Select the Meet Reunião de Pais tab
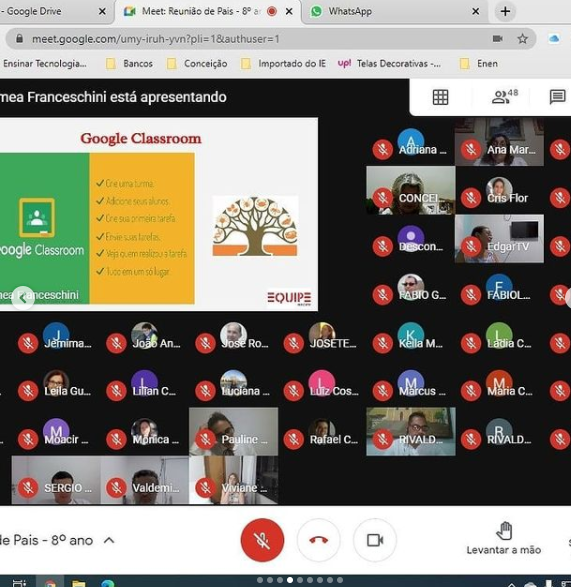This screenshot has width=571, height=587. pos(208,12)
